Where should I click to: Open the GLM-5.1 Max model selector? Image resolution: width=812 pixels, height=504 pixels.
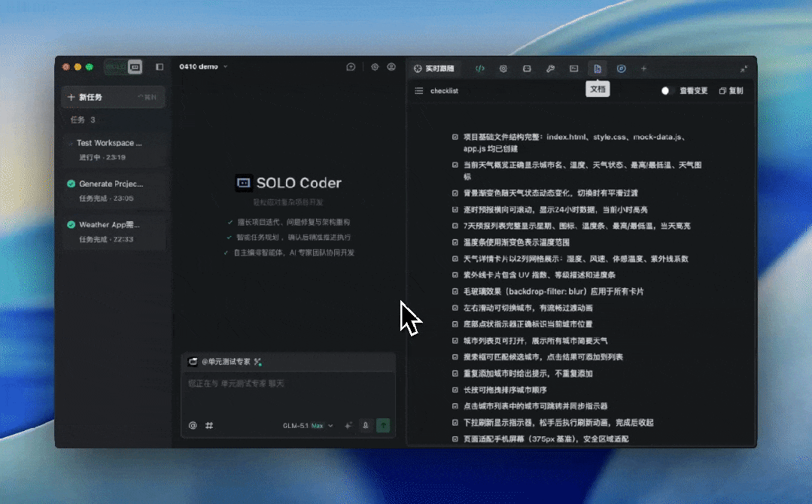[x=308, y=426]
